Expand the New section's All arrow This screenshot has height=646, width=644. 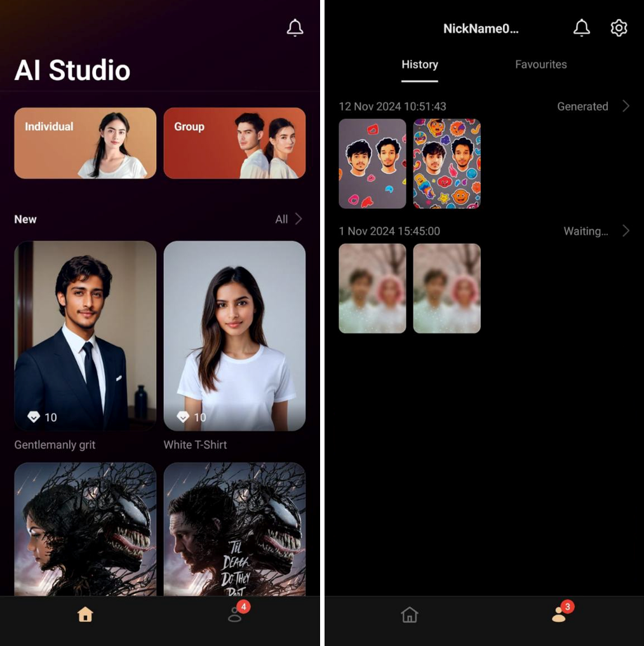point(298,219)
